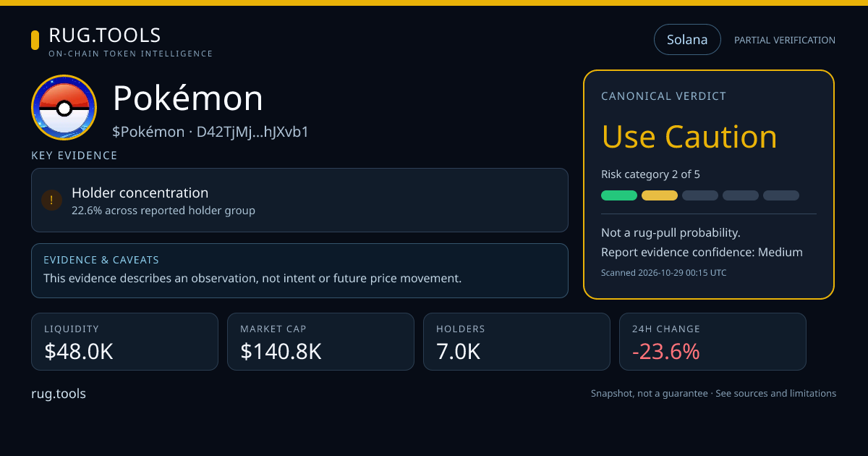Viewport: 868px width, 456px height.
Task: Click the RUG.TOOLS header title
Action: pos(105,35)
